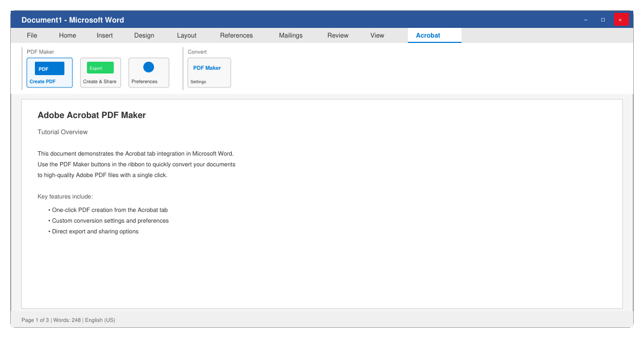Open the Design tab
644x338 pixels.
[144, 35]
